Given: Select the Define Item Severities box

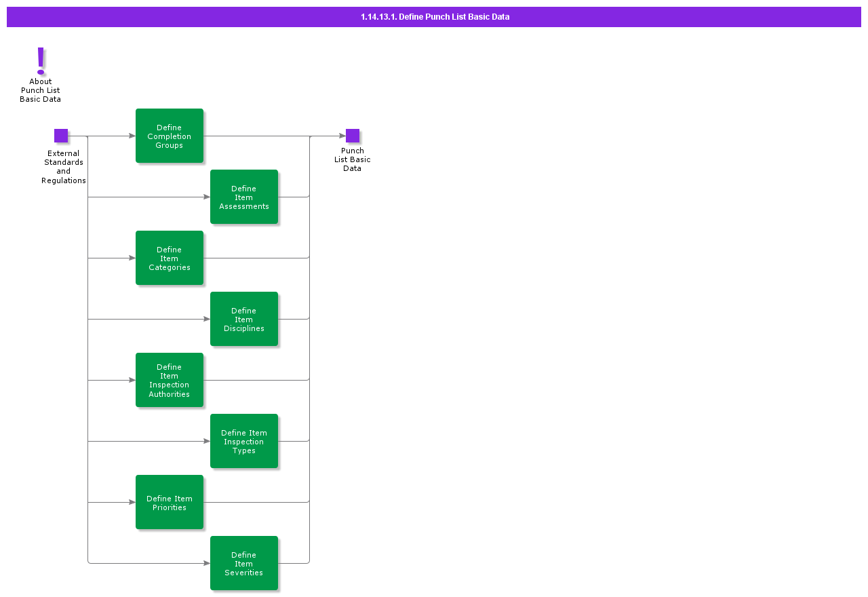Looking at the screenshot, I should pos(244,563).
